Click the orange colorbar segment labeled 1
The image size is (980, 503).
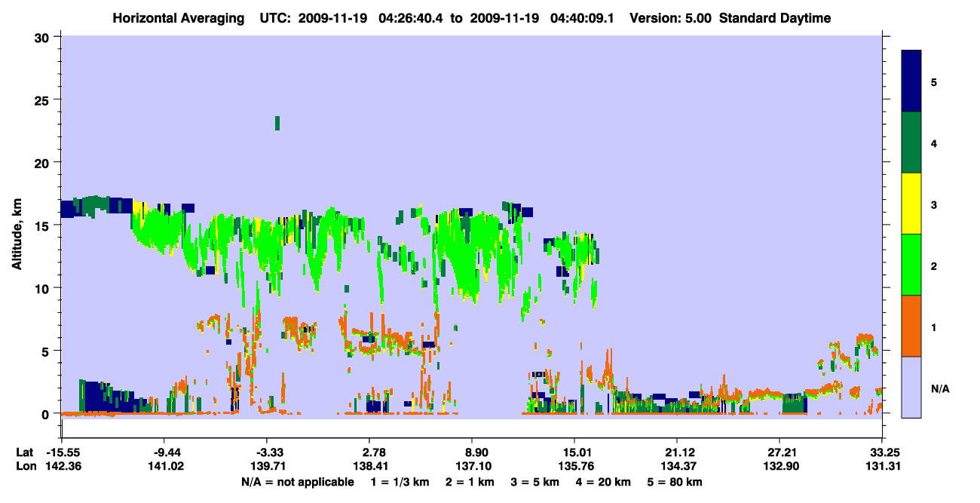pyautogui.click(x=911, y=326)
